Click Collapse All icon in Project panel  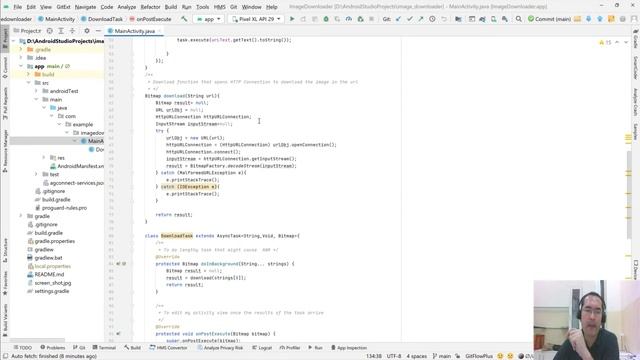coord(72,31)
